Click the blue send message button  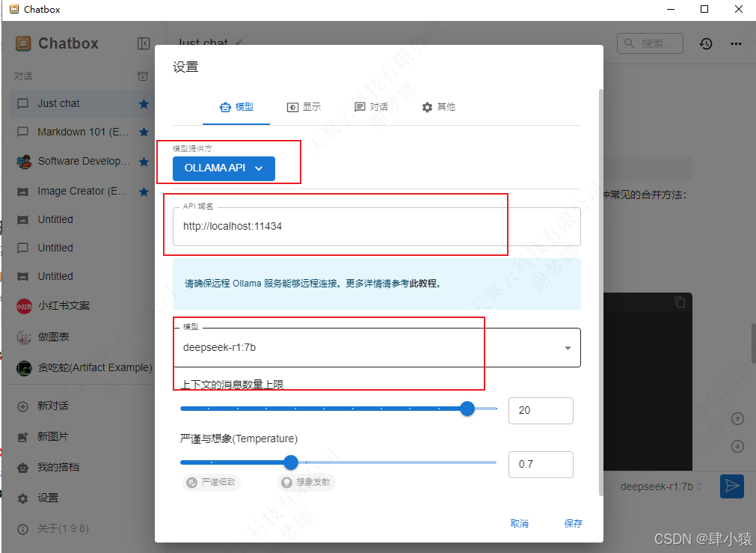pos(732,486)
